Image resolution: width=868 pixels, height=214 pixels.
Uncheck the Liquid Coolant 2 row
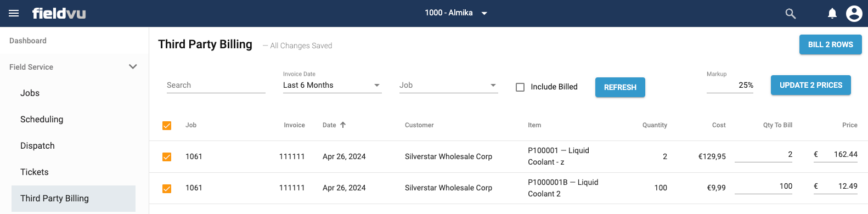(x=167, y=189)
